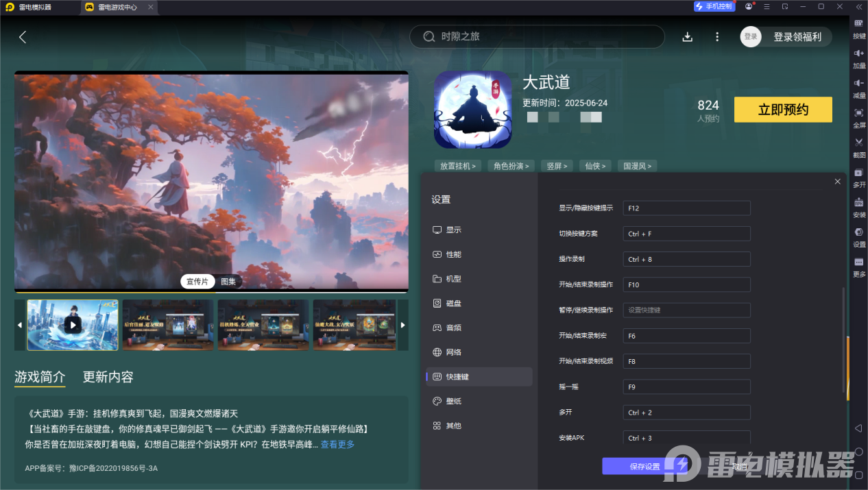Switch media view to 宣传片
868x490 pixels.
click(x=197, y=282)
